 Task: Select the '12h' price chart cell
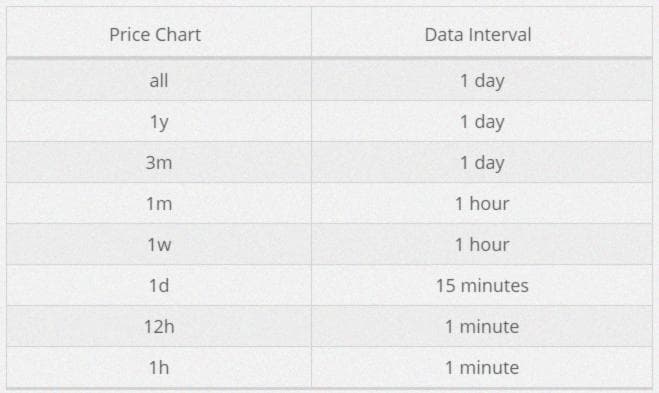(159, 326)
